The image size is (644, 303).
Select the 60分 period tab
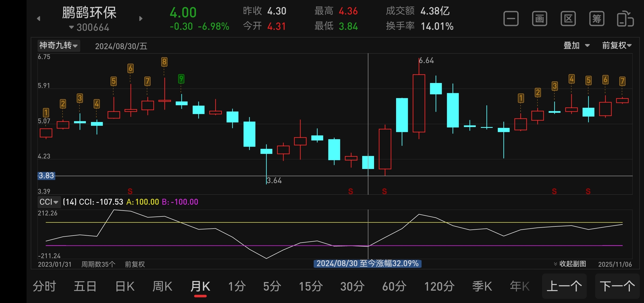click(394, 286)
